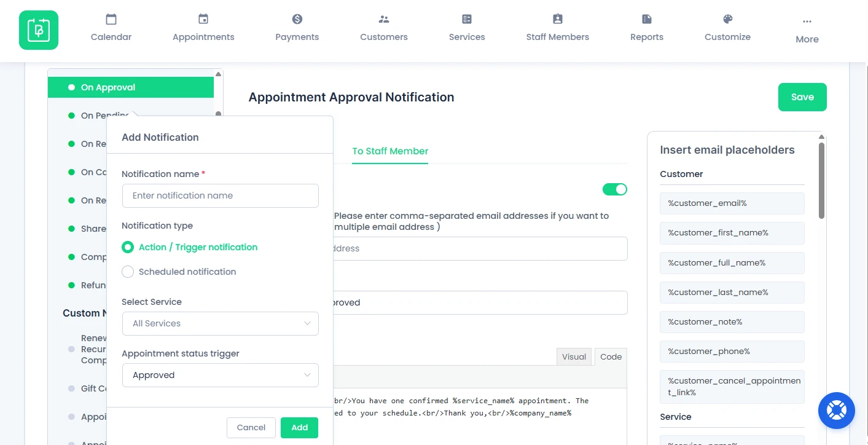Insert %customer_first_name% placeholder
Screen dimensions: 868x445
[x=732, y=233]
